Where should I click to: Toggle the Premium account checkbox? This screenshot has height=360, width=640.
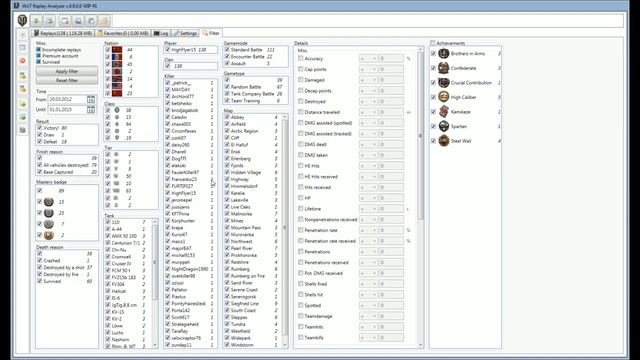coord(38,56)
